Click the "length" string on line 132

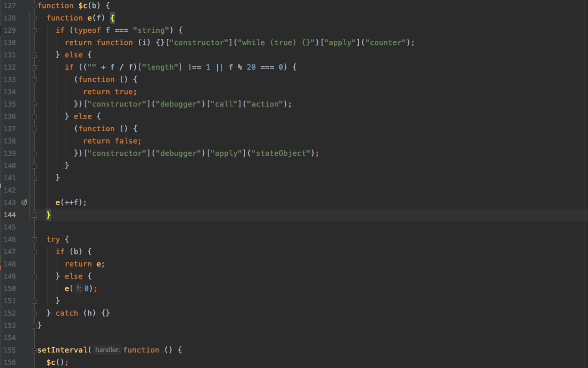click(x=160, y=67)
